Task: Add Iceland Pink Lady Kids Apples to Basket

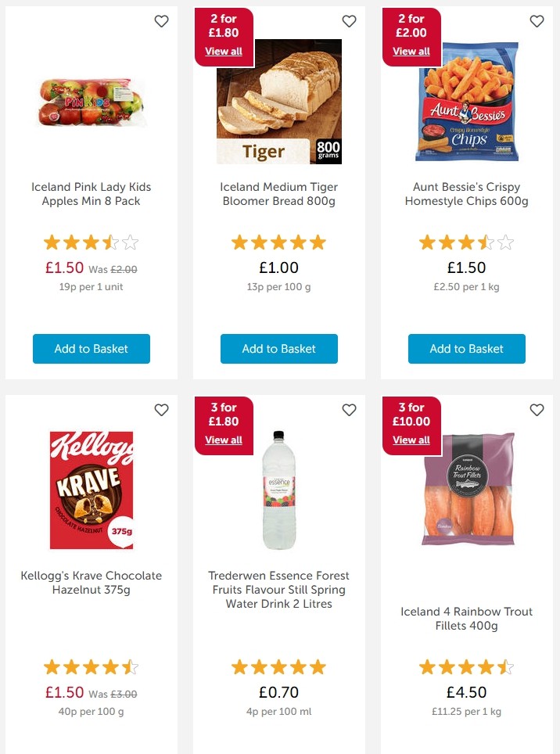Action: point(91,349)
